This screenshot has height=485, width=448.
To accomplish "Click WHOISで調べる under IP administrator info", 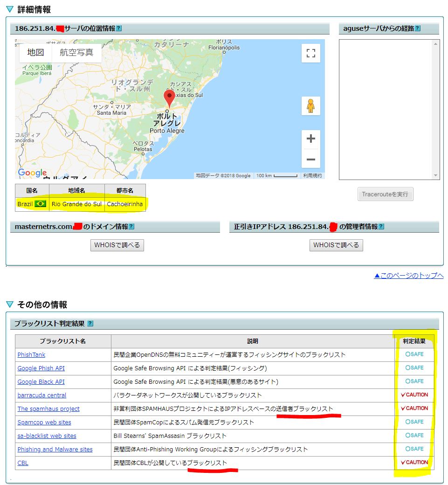I will pyautogui.click(x=336, y=245).
